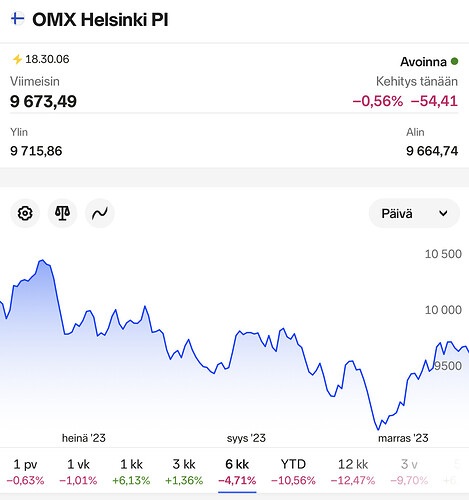
Task: Switch to 1 kk period
Action: (131, 471)
